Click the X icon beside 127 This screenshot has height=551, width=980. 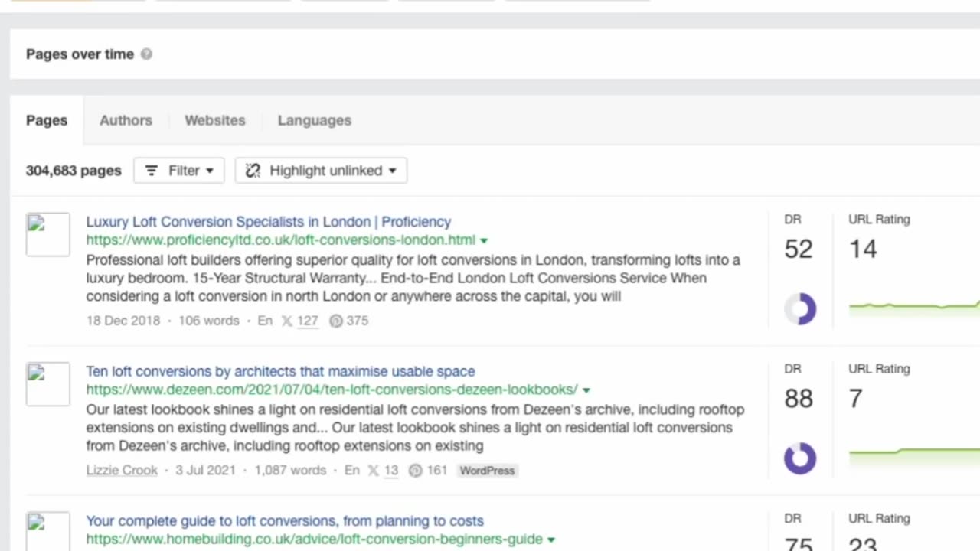[287, 321]
